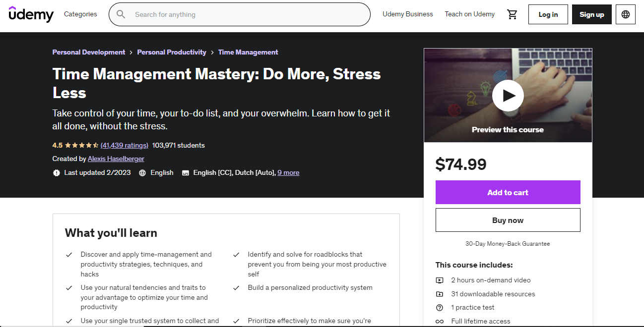
Task: Click the What you'll learn heading
Action: [111, 233]
